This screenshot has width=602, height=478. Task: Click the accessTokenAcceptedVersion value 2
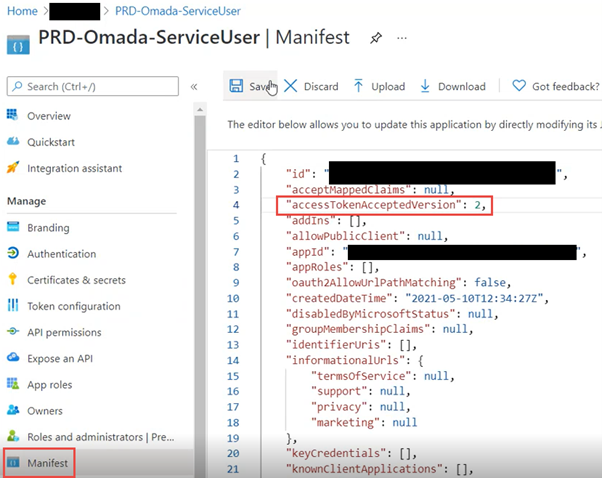point(477,205)
